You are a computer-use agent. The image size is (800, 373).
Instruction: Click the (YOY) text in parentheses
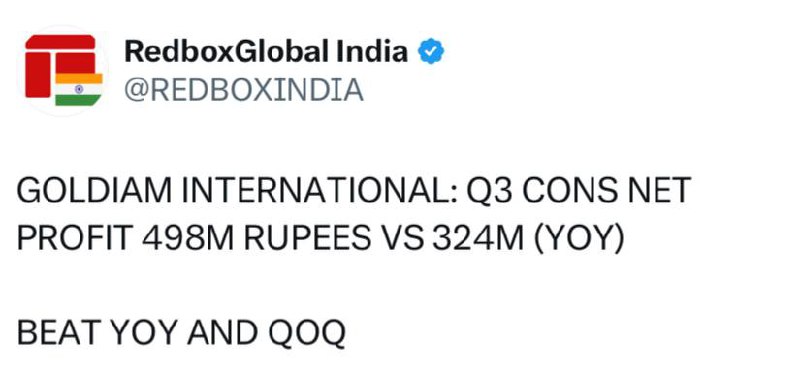tap(579, 239)
